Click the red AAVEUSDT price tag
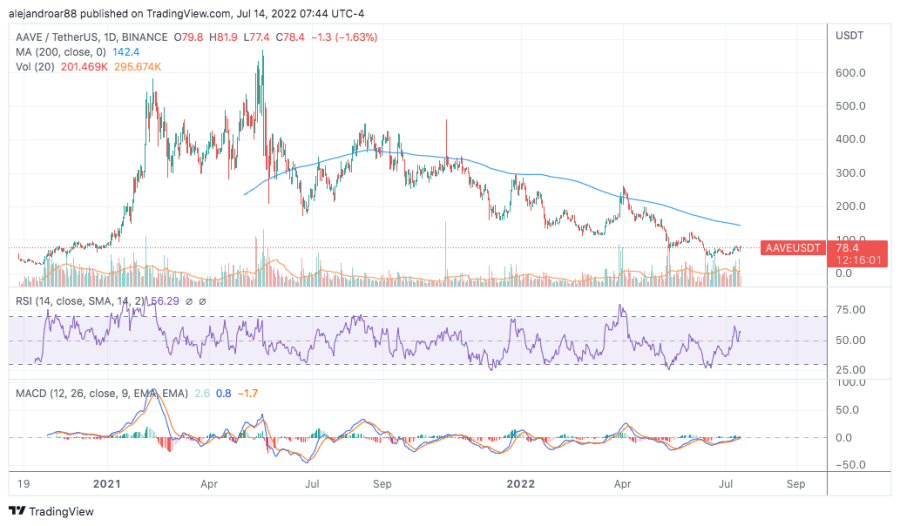This screenshot has width=900, height=526. pyautogui.click(x=793, y=248)
